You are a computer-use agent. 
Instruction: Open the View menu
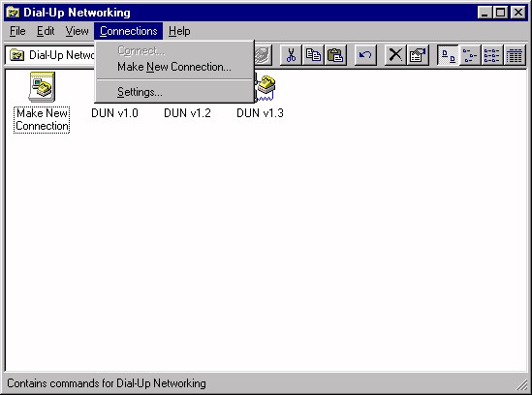77,31
